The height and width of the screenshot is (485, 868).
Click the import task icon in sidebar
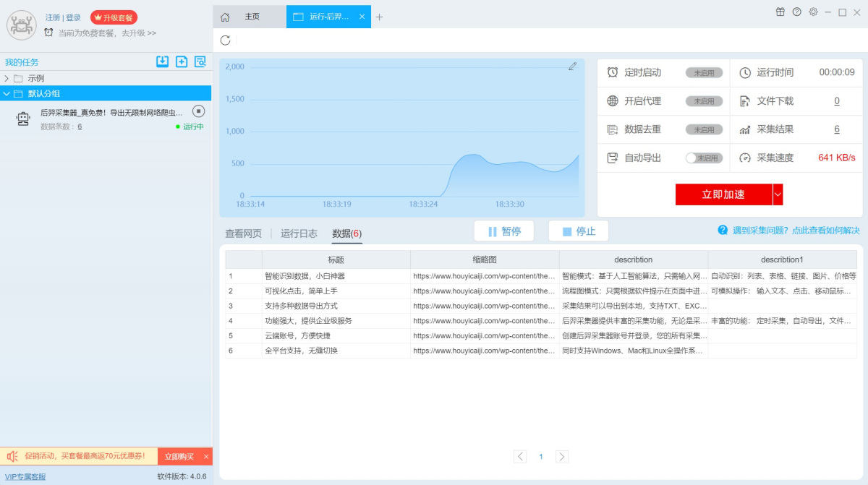[163, 61]
